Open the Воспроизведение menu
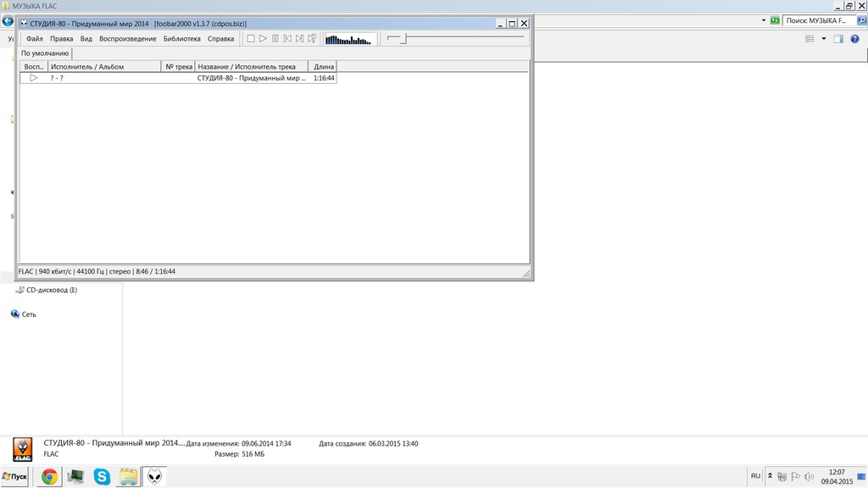The image size is (868, 488). (x=128, y=39)
